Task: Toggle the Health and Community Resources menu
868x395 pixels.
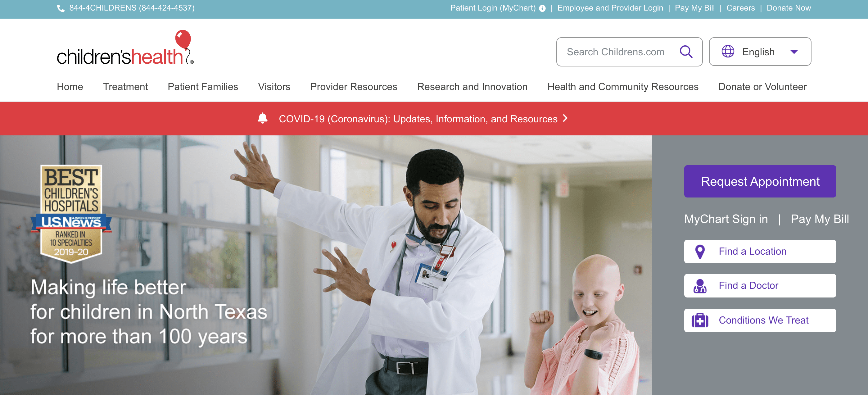Action: 623,86
